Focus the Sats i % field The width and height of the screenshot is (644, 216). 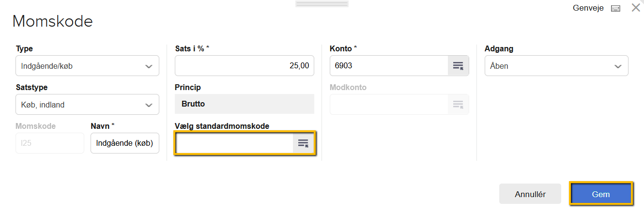tap(244, 66)
